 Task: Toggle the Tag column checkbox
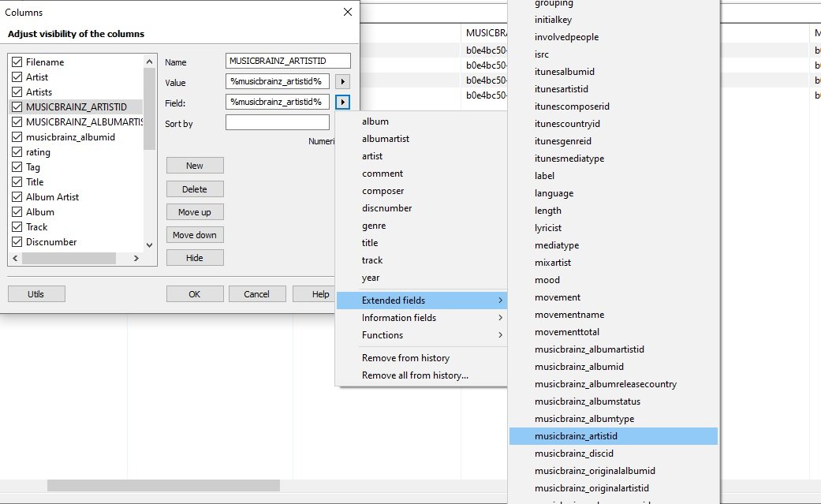coord(17,167)
